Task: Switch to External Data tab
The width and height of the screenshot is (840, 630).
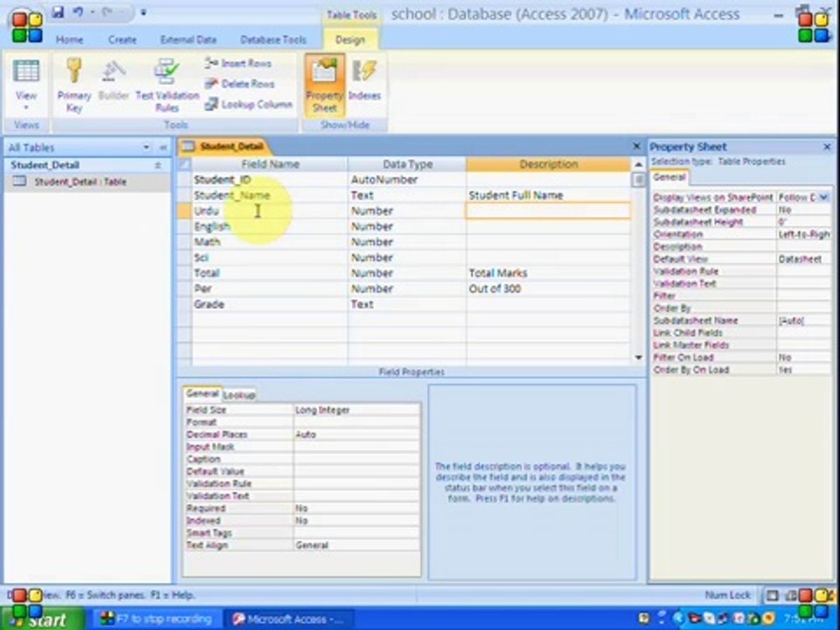Action: tap(189, 39)
